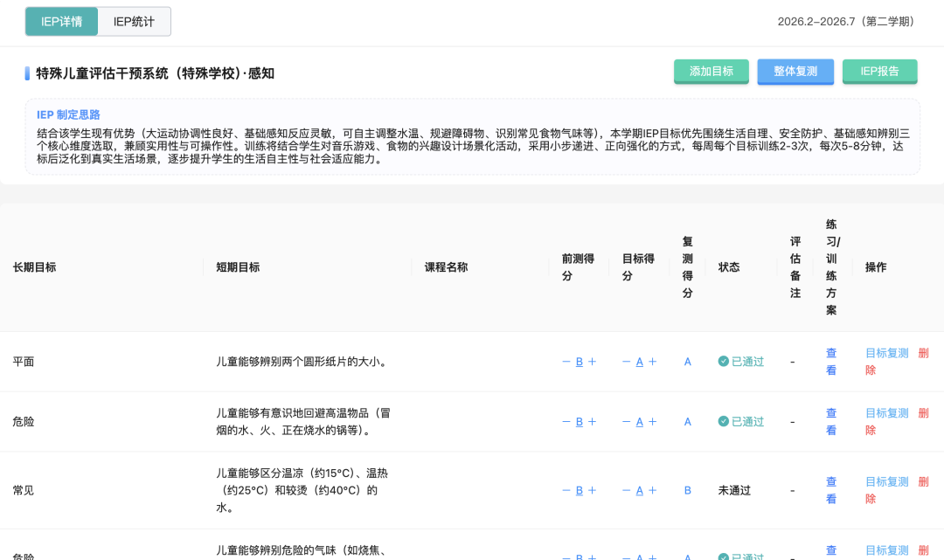Increase 目标得分 in the 回避高温物品 row
This screenshot has height=560, width=944.
(653, 422)
